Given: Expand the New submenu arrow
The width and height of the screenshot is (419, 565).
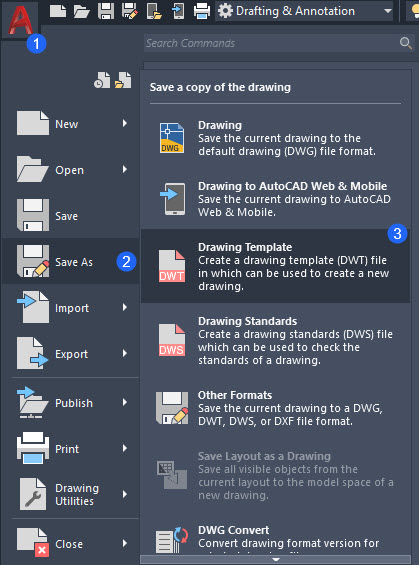Looking at the screenshot, I should coord(125,124).
